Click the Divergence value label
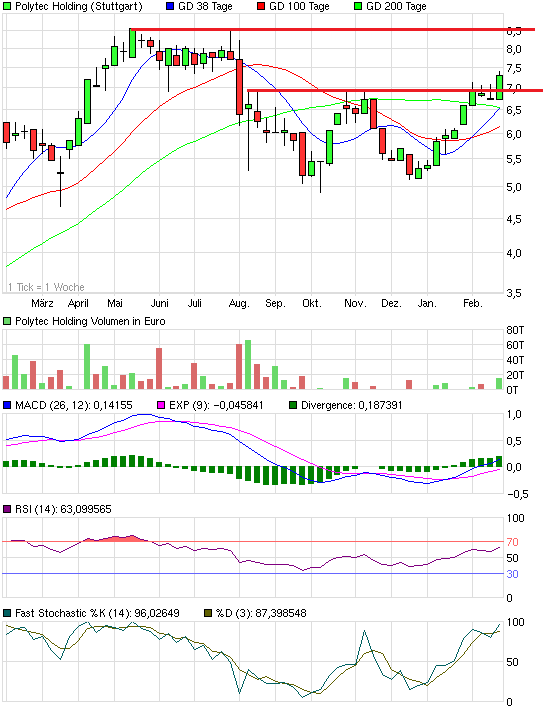The image size is (545, 710). coord(352,405)
